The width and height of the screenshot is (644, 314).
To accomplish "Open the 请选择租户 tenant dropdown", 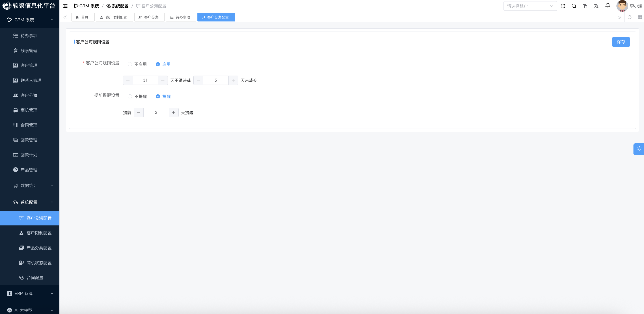I will point(530,6).
